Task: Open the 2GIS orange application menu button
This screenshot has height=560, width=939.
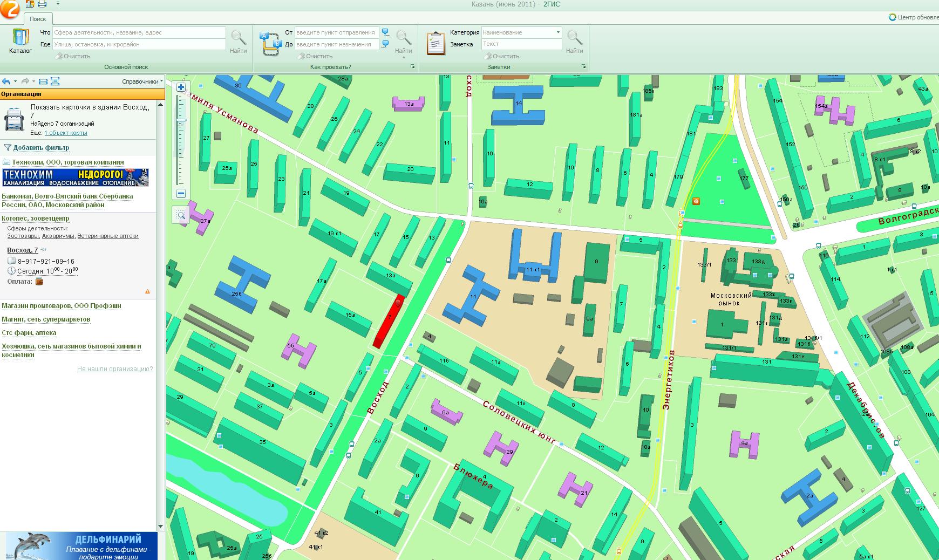Action: (x=10, y=9)
